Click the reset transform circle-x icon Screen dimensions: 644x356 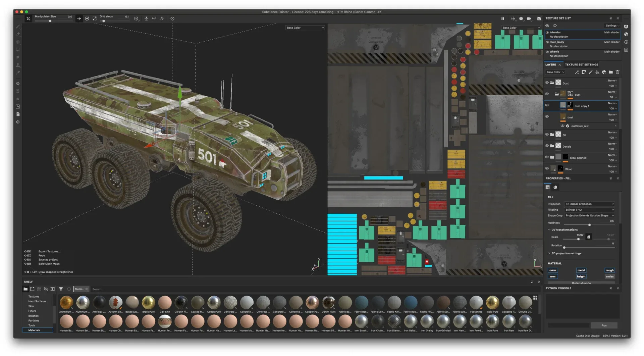point(172,19)
